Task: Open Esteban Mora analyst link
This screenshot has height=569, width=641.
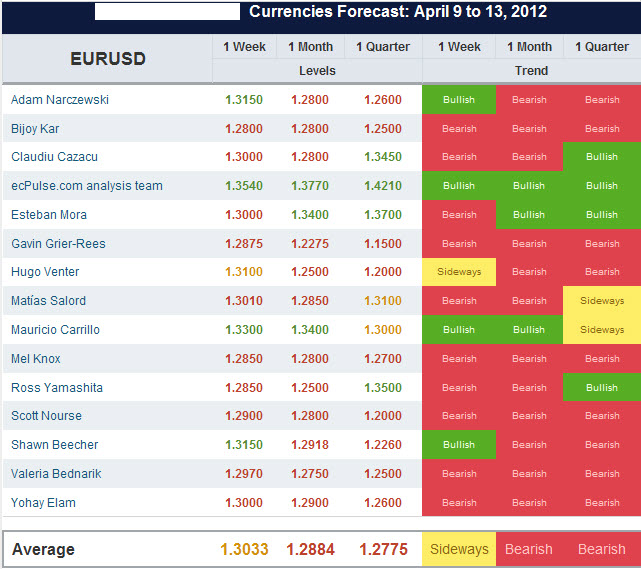Action: [49, 215]
